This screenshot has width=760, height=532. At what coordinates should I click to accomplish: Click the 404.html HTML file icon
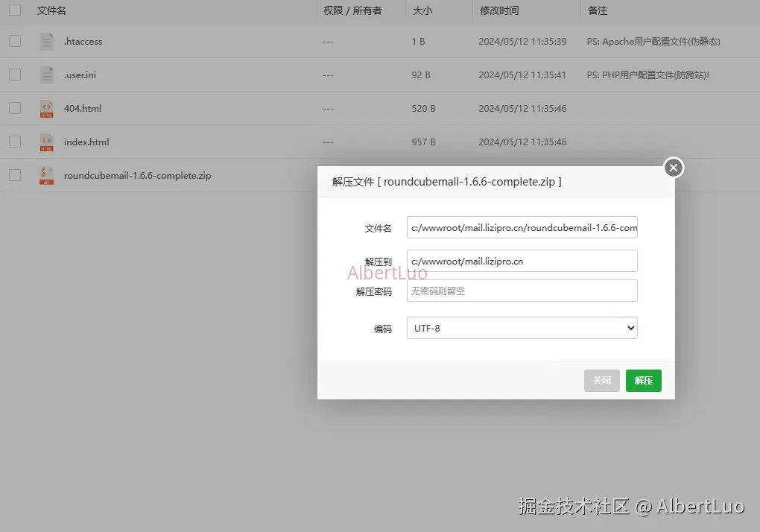(46, 109)
